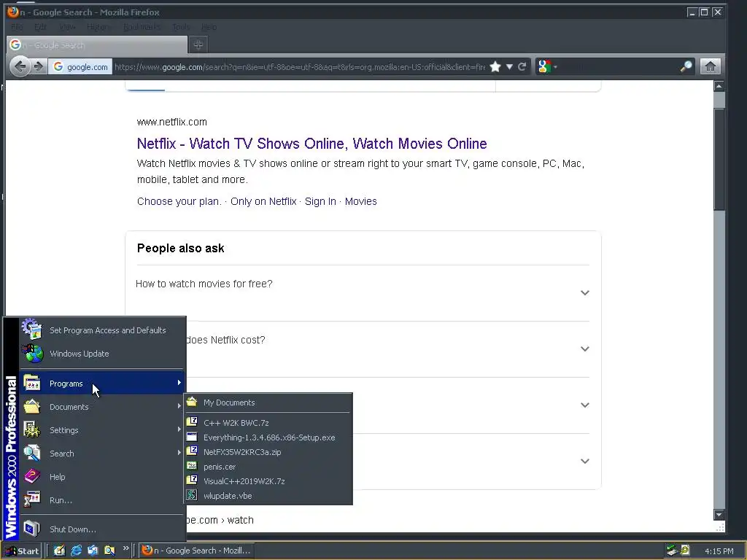Screen dimensions: 747x560
Task: Open the Tools menu
Action: click(181, 27)
